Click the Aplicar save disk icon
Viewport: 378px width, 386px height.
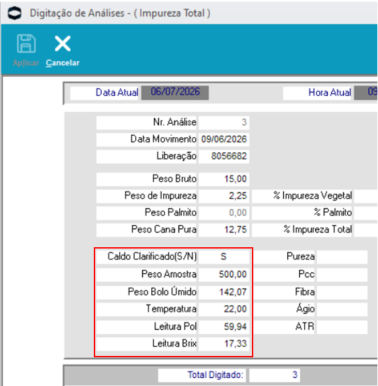click(26, 44)
